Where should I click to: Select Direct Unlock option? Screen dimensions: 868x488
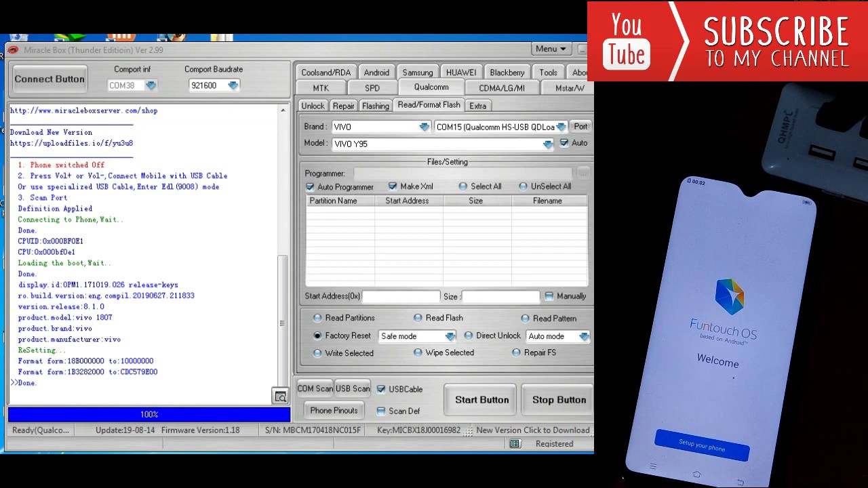click(x=468, y=335)
